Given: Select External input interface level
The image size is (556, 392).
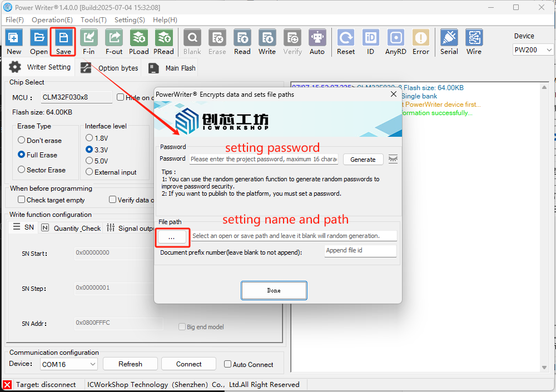Looking at the screenshot, I should pyautogui.click(x=90, y=172).
